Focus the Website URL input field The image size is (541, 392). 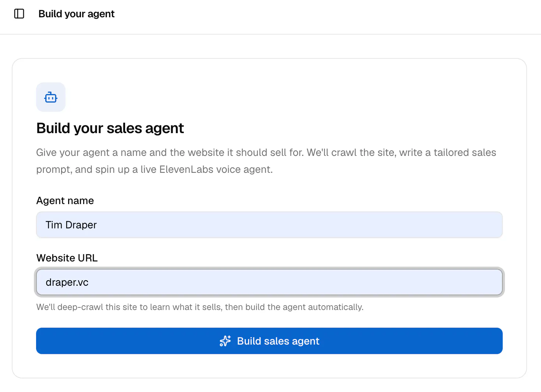coord(269,282)
